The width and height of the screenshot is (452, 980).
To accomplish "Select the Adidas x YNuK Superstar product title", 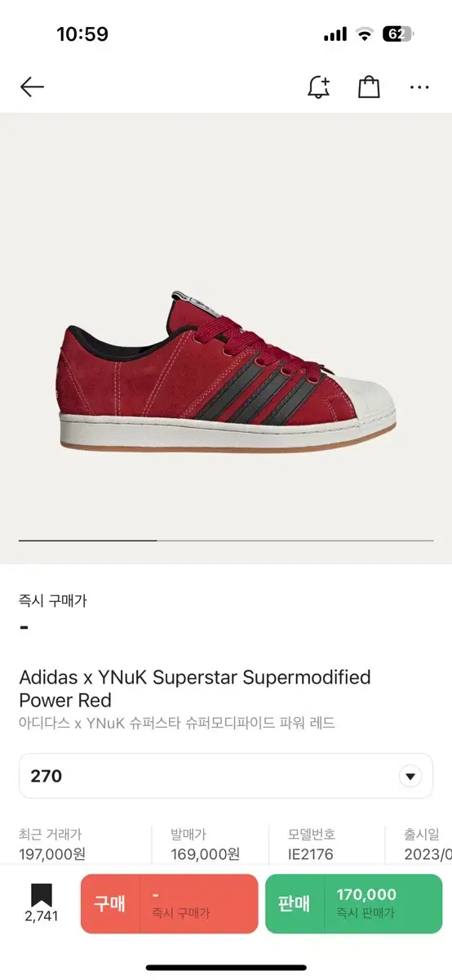I will coord(195,688).
